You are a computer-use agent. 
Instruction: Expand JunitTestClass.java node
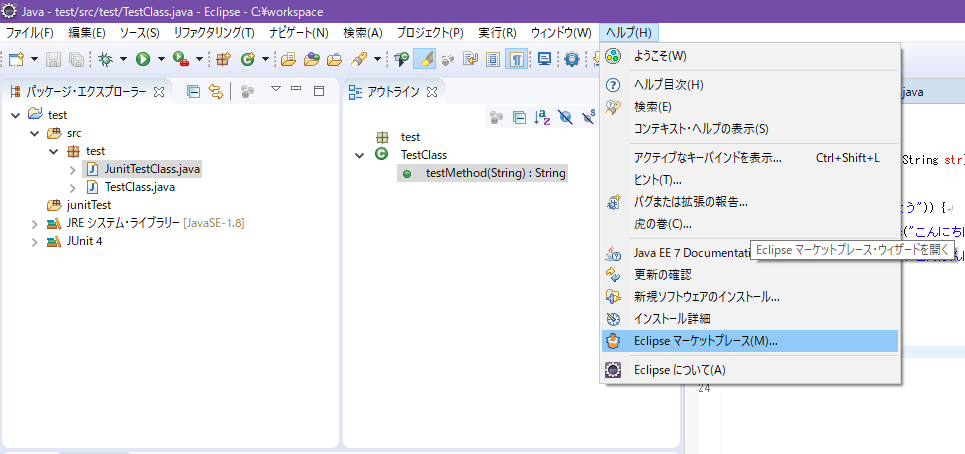coord(73,169)
